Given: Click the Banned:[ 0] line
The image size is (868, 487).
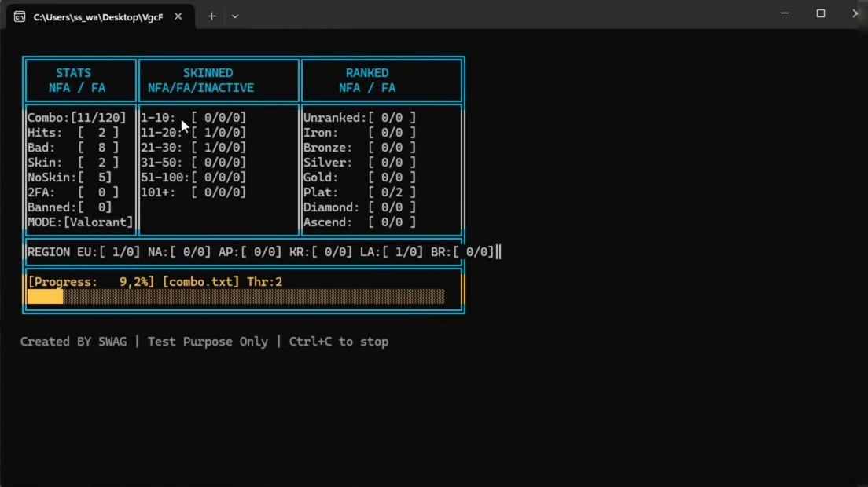Looking at the screenshot, I should [70, 207].
